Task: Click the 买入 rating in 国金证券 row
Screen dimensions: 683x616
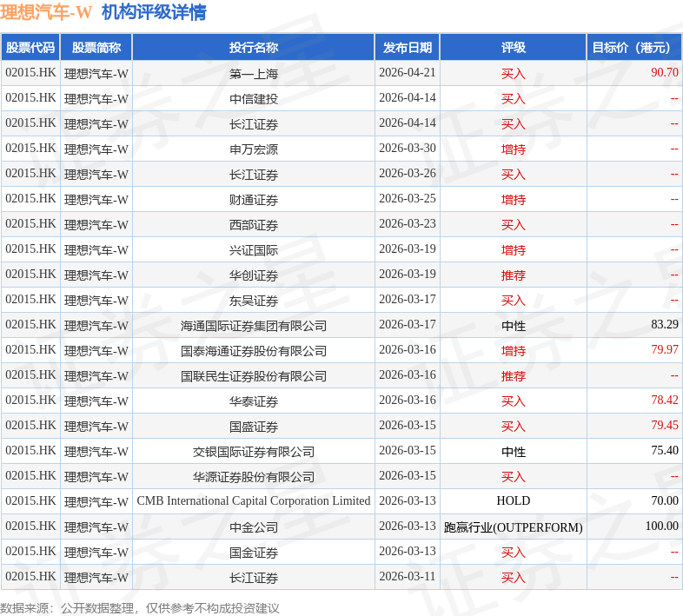Action: click(514, 553)
